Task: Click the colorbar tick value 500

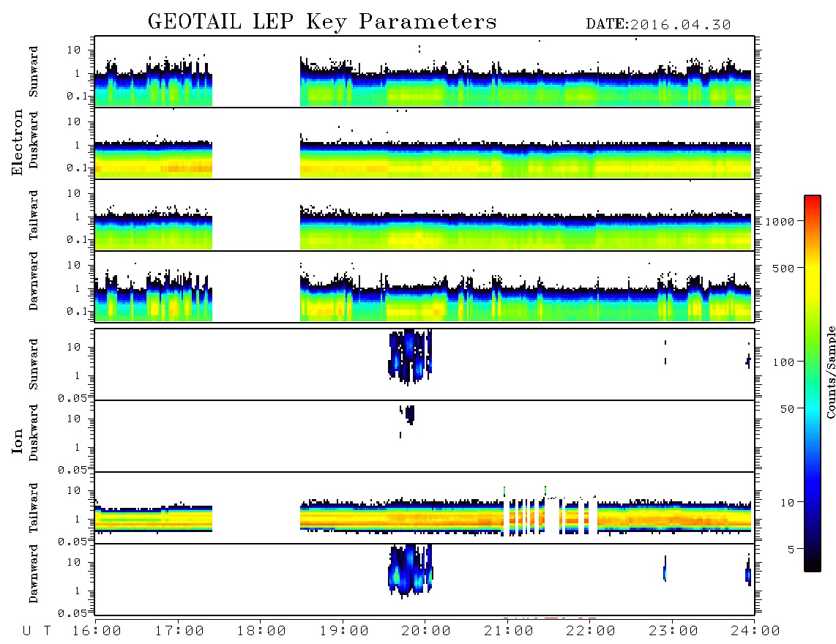Action: click(x=783, y=268)
